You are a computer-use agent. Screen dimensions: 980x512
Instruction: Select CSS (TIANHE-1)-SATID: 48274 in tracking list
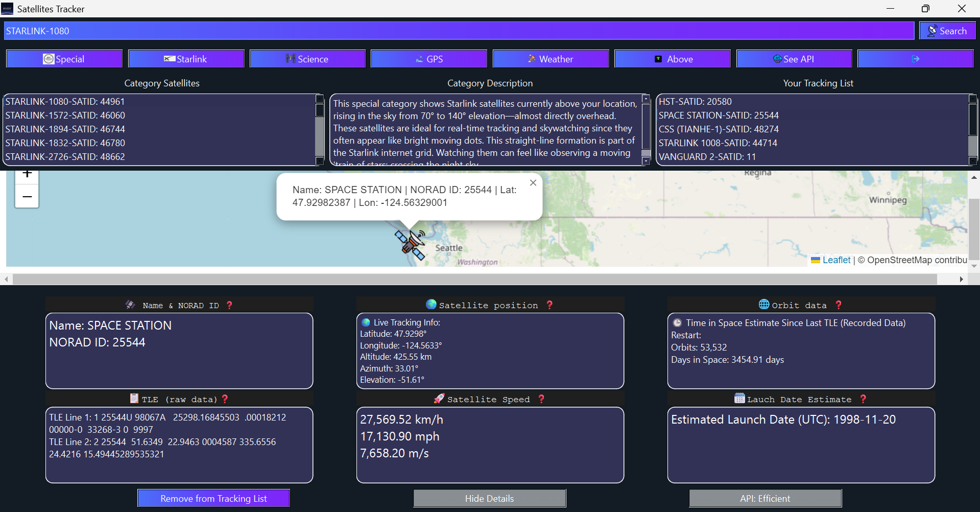pos(812,129)
